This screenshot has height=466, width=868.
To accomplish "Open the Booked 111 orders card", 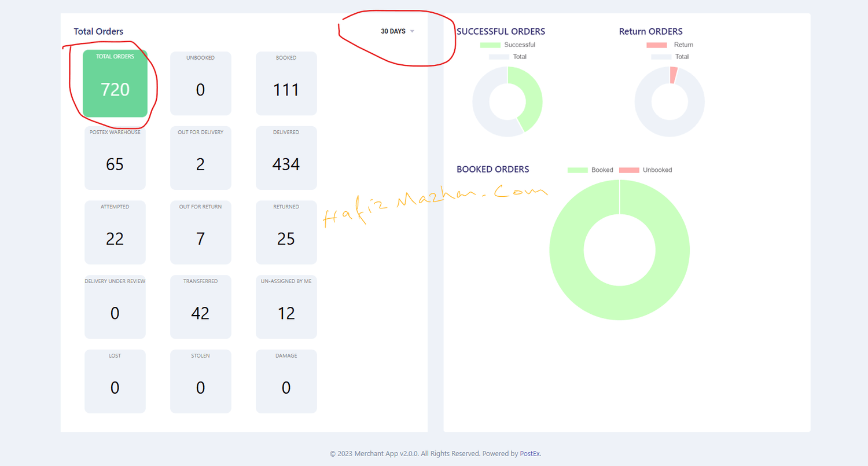I will click(286, 83).
